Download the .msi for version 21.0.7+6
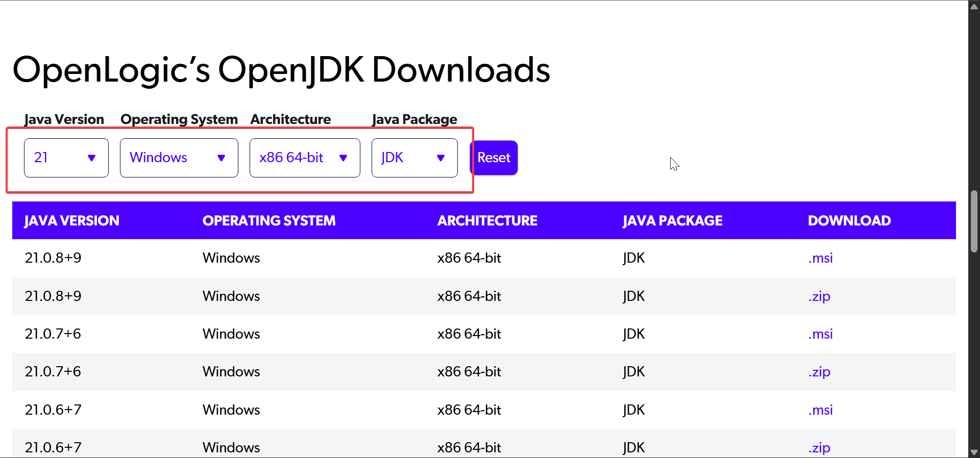The width and height of the screenshot is (980, 458). pyautogui.click(x=820, y=334)
